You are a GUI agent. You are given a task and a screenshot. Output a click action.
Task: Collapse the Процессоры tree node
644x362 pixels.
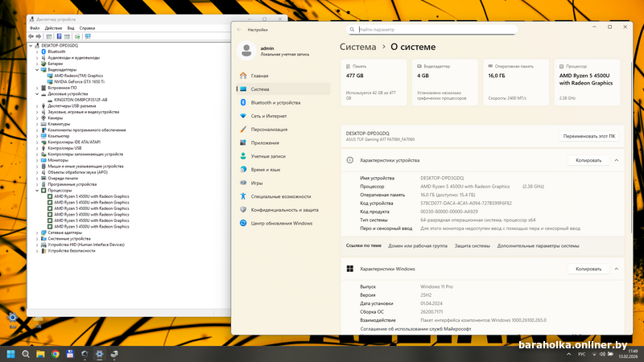pyautogui.click(x=37, y=190)
